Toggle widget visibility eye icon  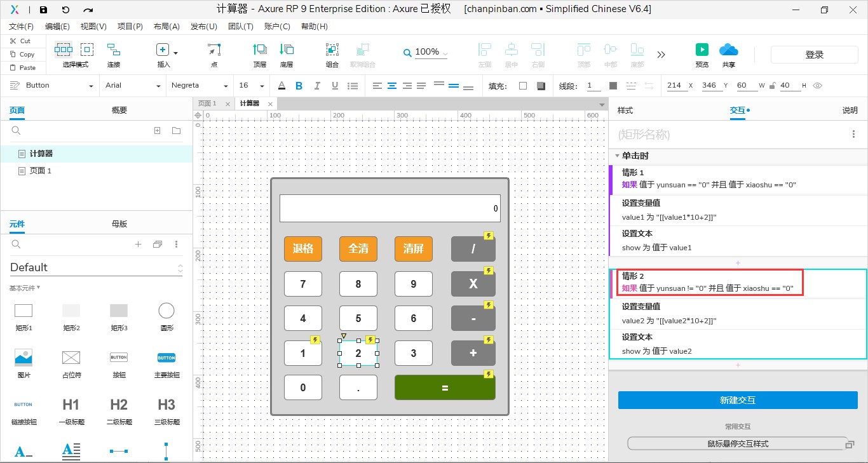tap(818, 86)
